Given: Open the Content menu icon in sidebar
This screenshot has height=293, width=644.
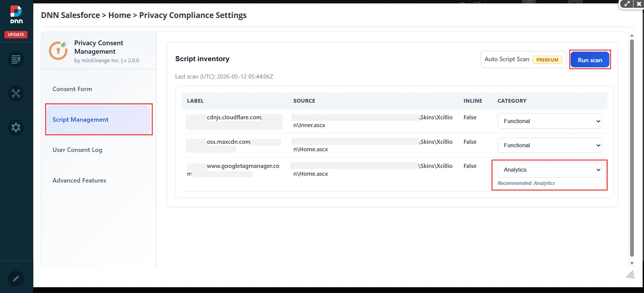Looking at the screenshot, I should click(16, 59).
